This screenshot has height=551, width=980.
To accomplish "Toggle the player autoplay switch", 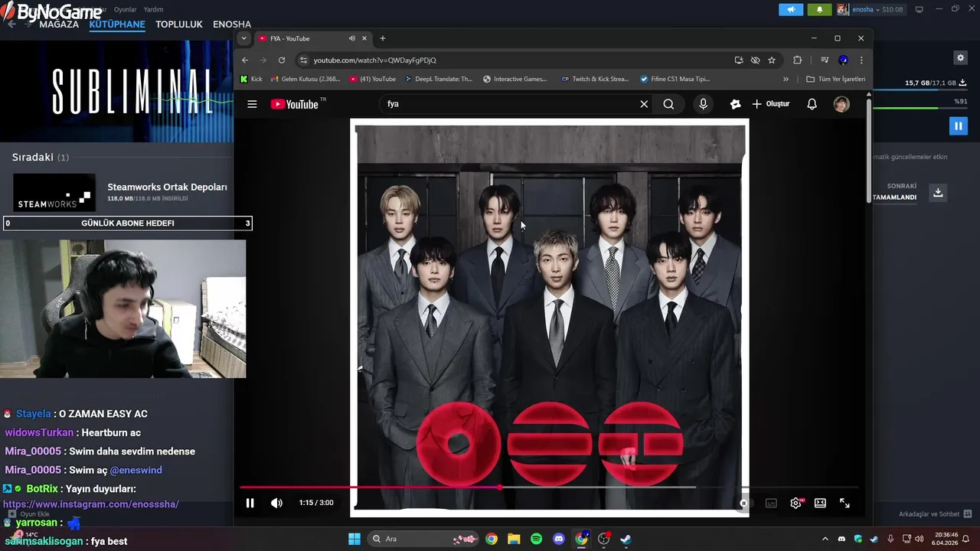I will [x=743, y=503].
